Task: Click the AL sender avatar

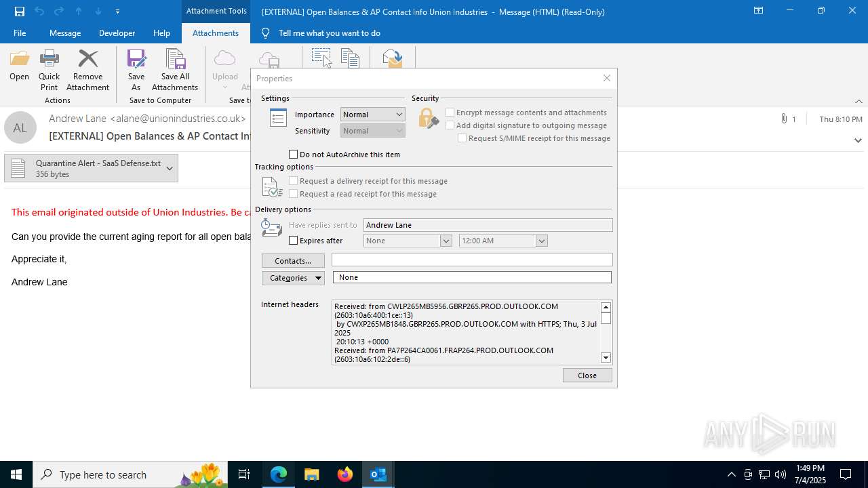Action: coord(20,127)
